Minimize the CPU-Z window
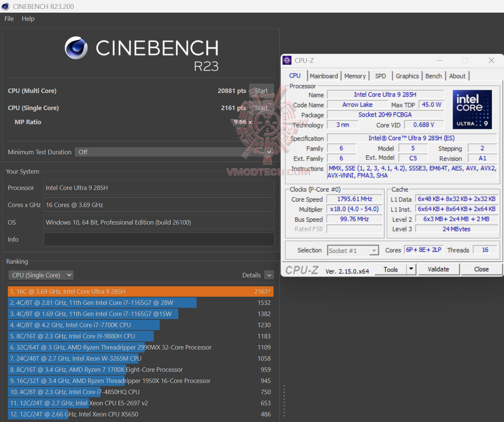This screenshot has height=422, width=504. pos(439,60)
